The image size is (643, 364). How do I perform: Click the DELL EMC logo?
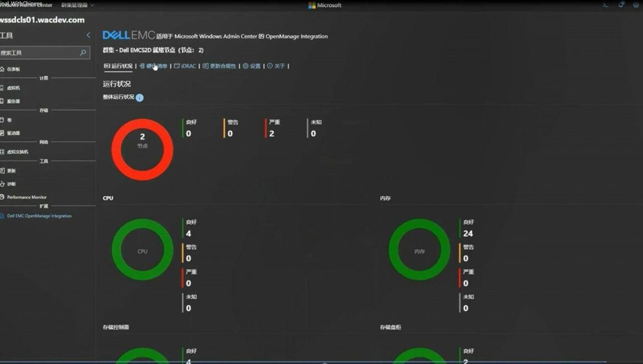(x=129, y=35)
